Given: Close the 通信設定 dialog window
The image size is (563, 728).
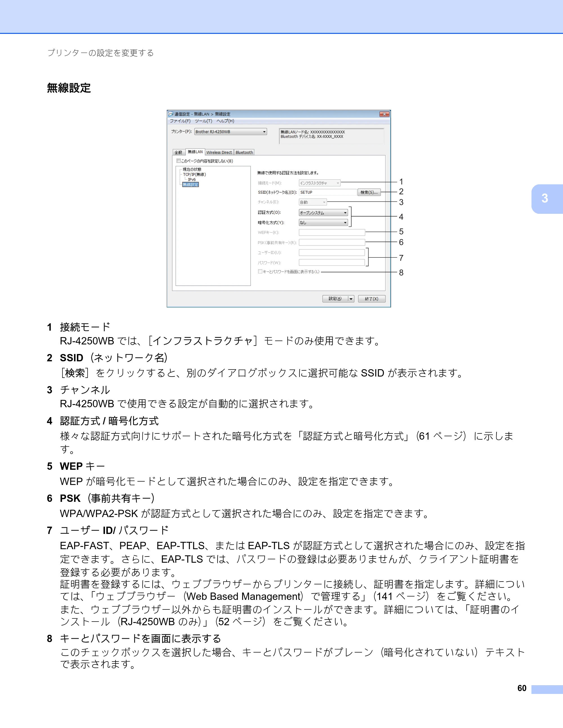Looking at the screenshot, I should tap(385, 114).
